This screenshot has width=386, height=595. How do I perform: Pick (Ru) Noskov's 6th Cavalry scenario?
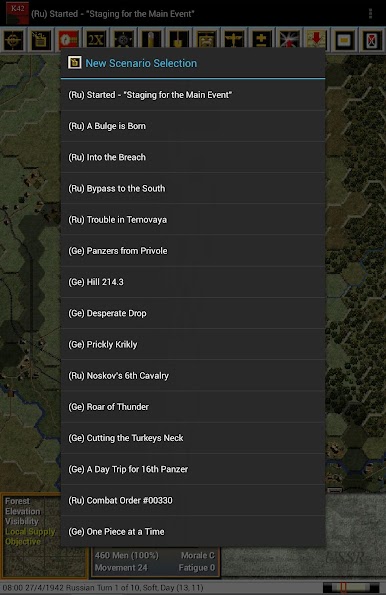pos(193,376)
